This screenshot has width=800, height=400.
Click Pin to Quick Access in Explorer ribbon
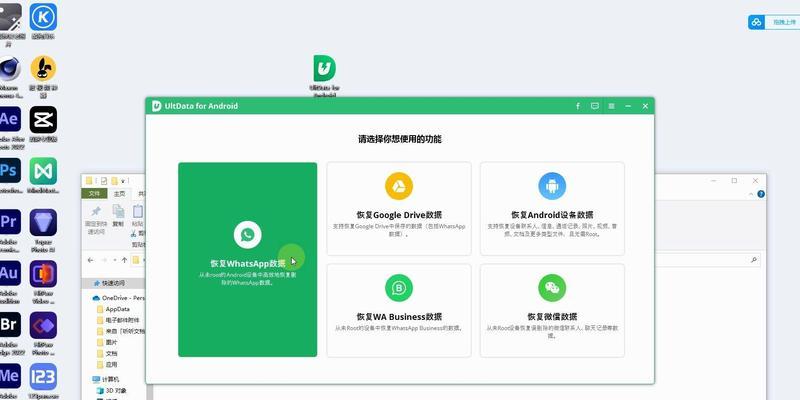95,220
